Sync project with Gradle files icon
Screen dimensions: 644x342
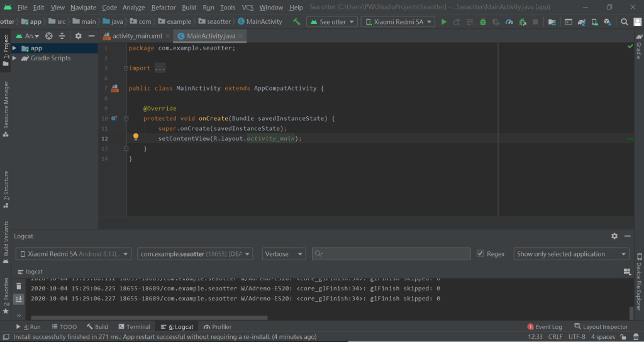(x=582, y=22)
